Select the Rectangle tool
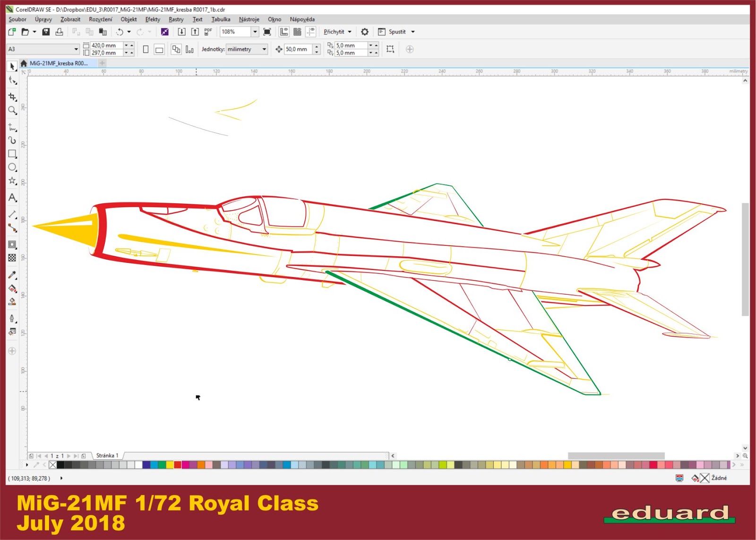The image size is (756, 540). click(12, 154)
